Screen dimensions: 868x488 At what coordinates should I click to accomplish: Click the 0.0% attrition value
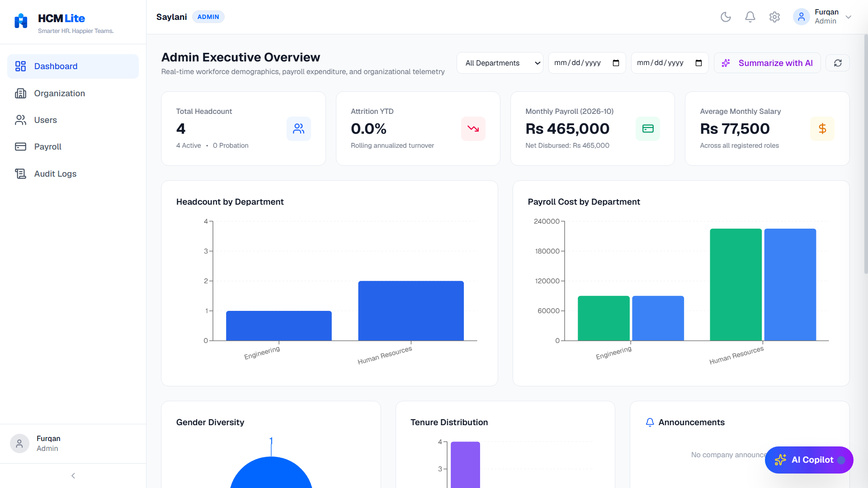(x=368, y=129)
